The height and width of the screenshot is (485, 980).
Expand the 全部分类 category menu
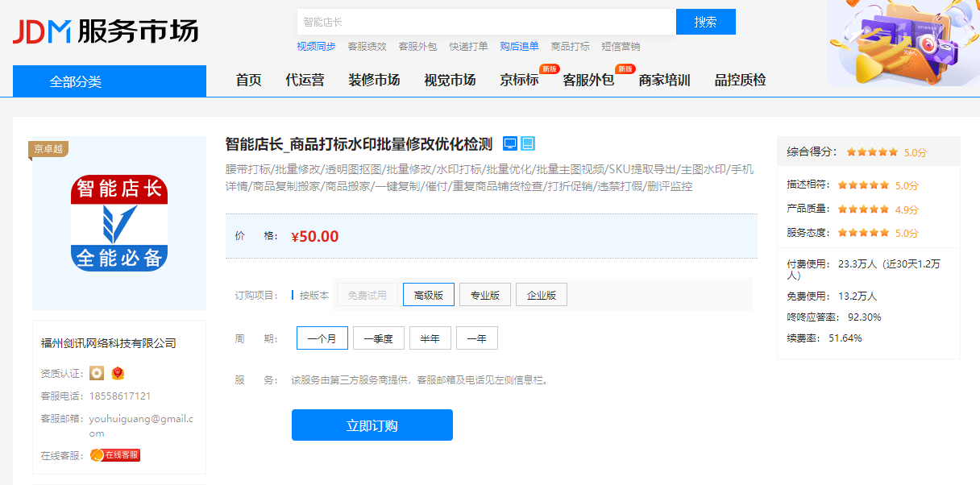[110, 81]
